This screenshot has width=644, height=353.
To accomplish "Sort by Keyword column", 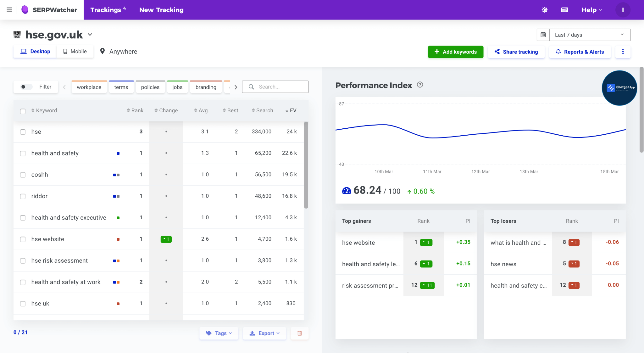I will [44, 110].
